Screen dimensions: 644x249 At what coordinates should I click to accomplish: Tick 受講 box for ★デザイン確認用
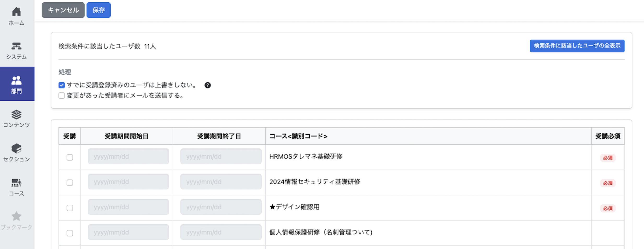tap(70, 208)
